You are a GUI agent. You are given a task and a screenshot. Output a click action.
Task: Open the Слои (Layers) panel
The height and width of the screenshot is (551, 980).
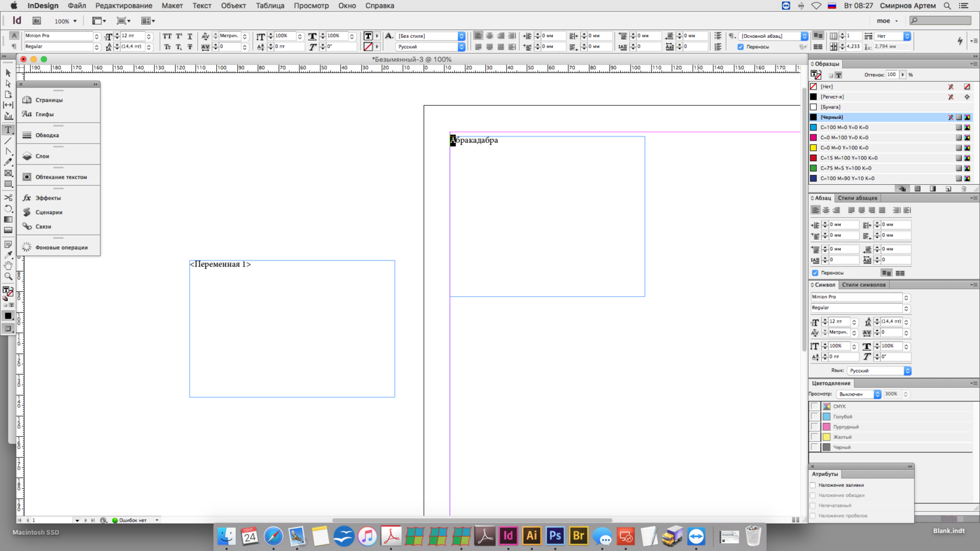coord(42,156)
